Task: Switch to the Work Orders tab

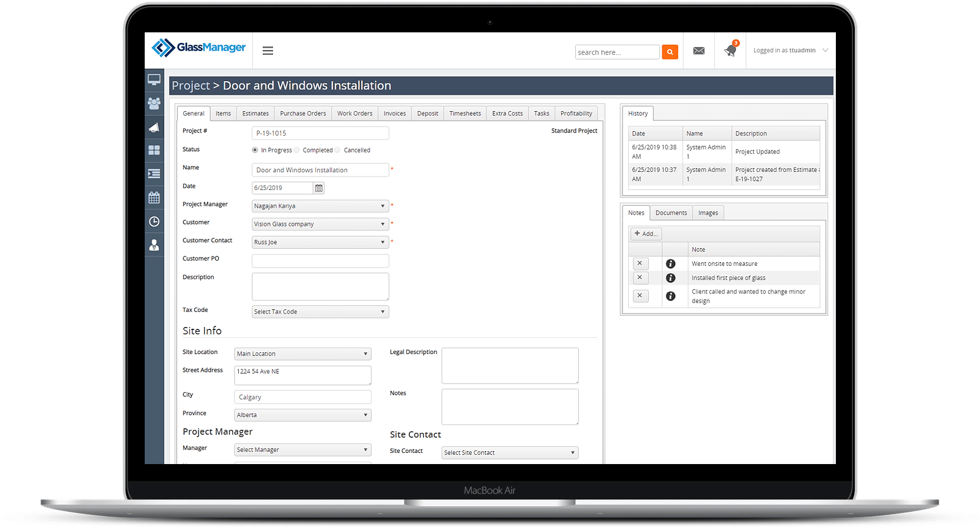Action: 355,114
